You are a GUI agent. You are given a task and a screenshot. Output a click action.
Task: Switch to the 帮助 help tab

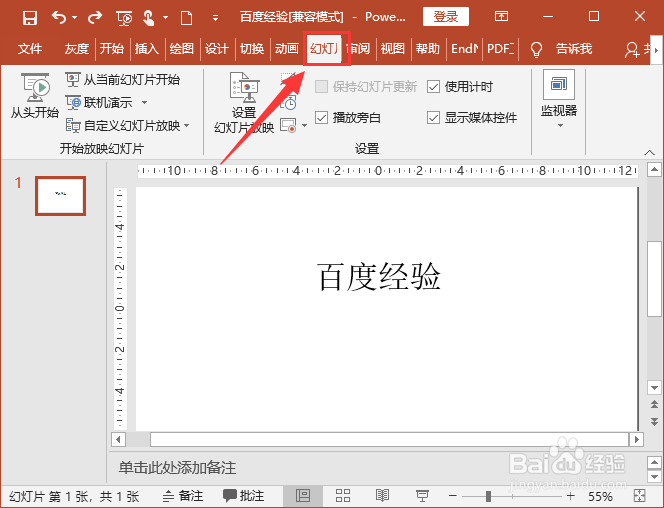(428, 49)
